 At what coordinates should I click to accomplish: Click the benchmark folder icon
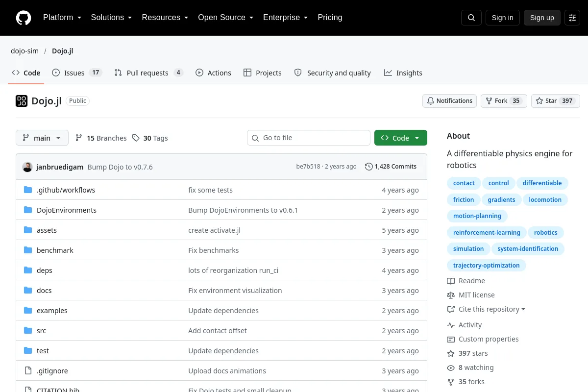28,250
